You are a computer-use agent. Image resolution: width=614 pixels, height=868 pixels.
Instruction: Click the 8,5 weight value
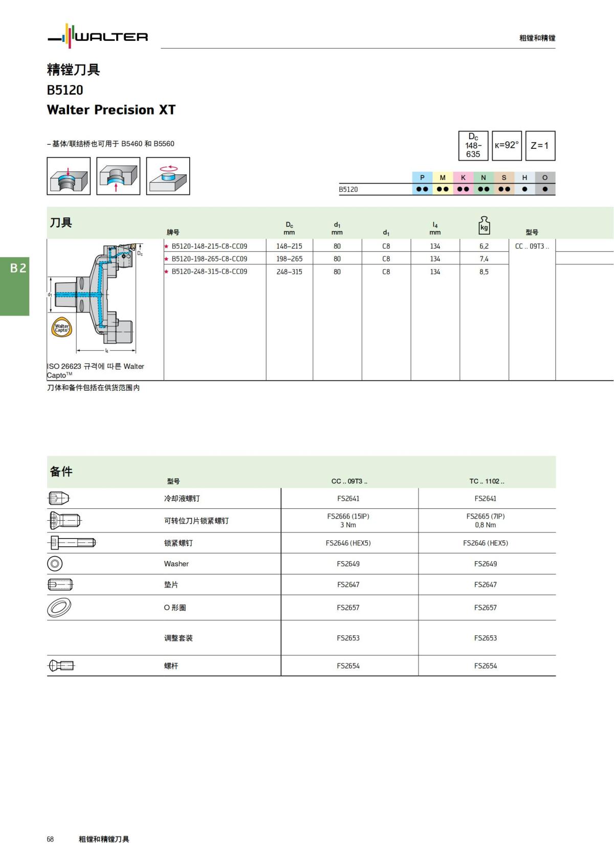(x=484, y=272)
